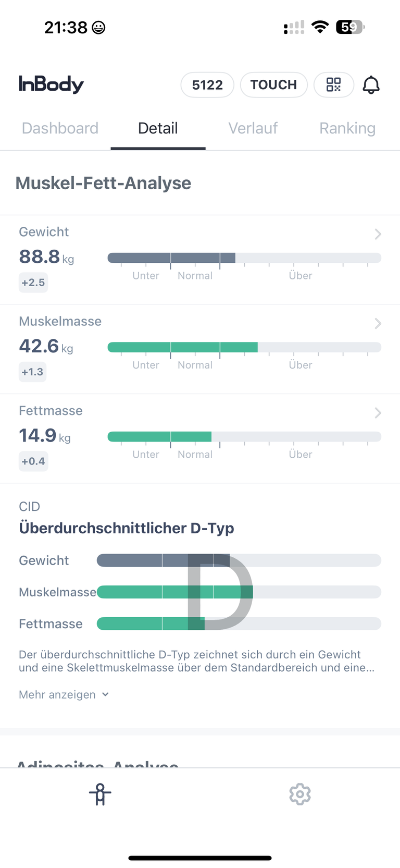
Task: Tap the Muskelmasse green range bar
Action: point(244,347)
